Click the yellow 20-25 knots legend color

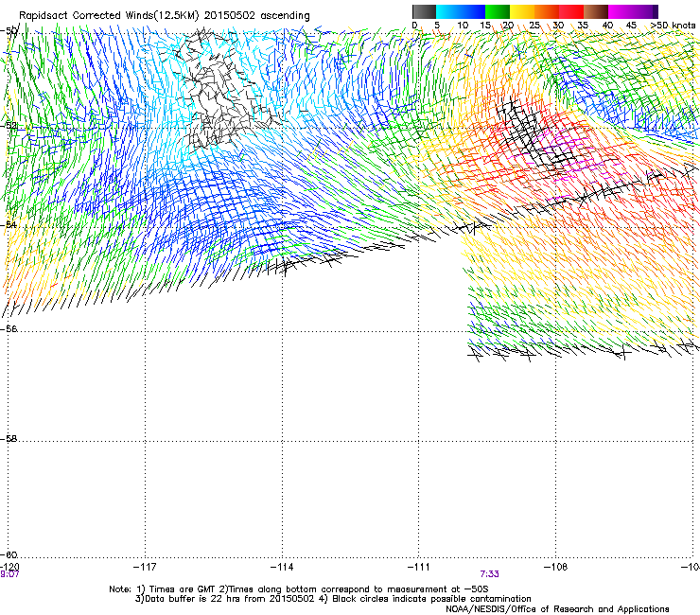tap(522, 11)
